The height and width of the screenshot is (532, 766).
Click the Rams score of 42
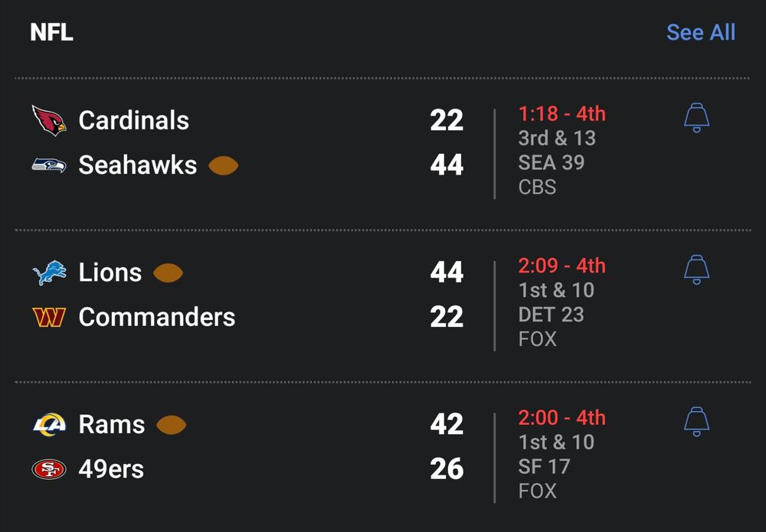tap(447, 424)
